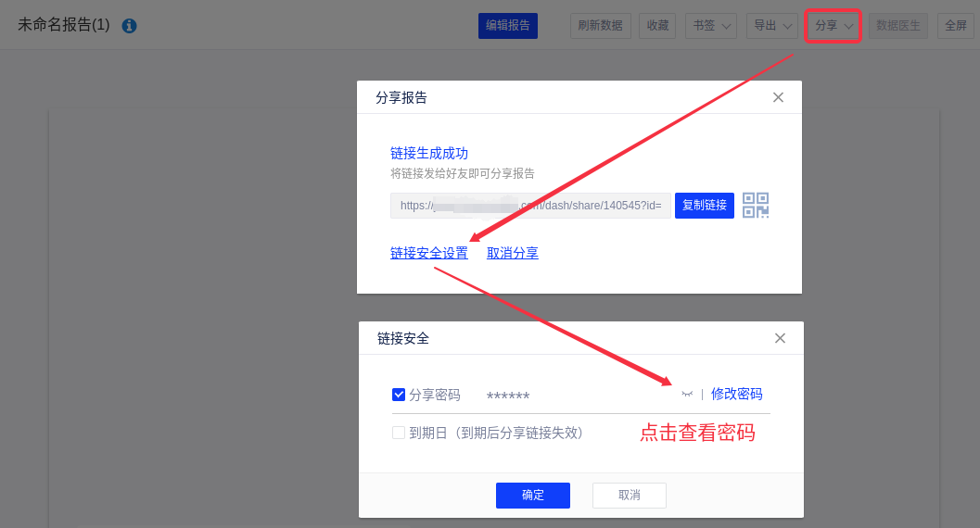Screen dimensions: 980x528
Task: Click the QR code icon for sharing
Action: click(756, 206)
